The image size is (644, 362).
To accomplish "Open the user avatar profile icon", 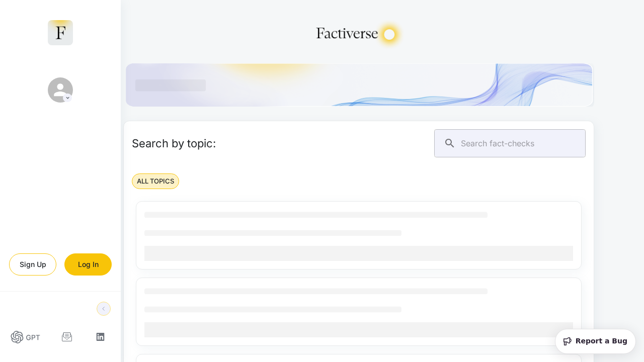I will click(60, 89).
